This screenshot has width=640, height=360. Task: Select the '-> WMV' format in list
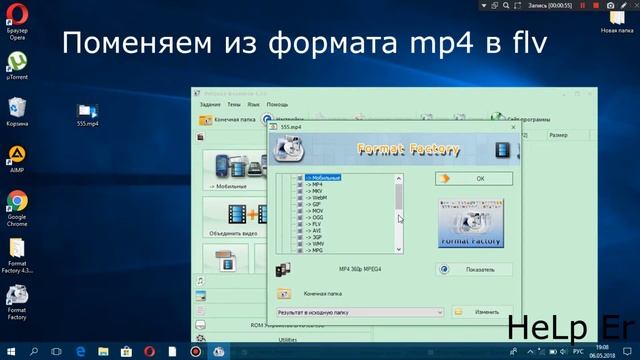(315, 244)
